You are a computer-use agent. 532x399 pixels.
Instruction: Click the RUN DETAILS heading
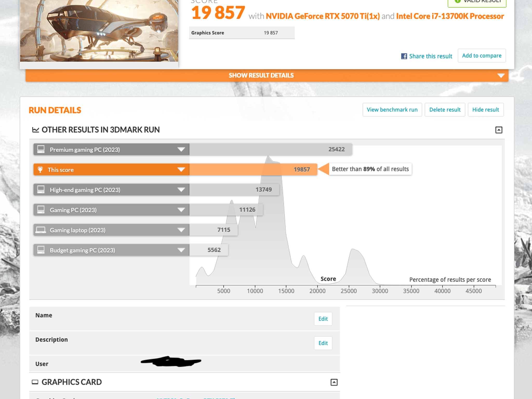pos(55,110)
